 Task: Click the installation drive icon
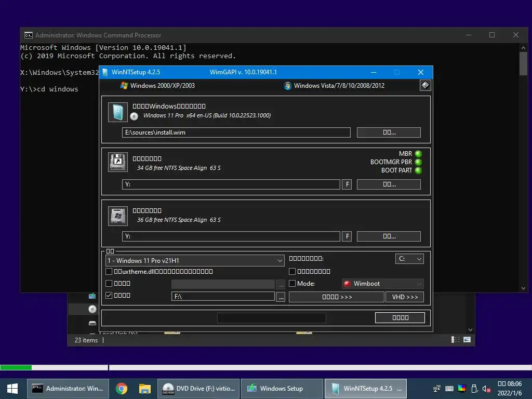[x=118, y=216]
